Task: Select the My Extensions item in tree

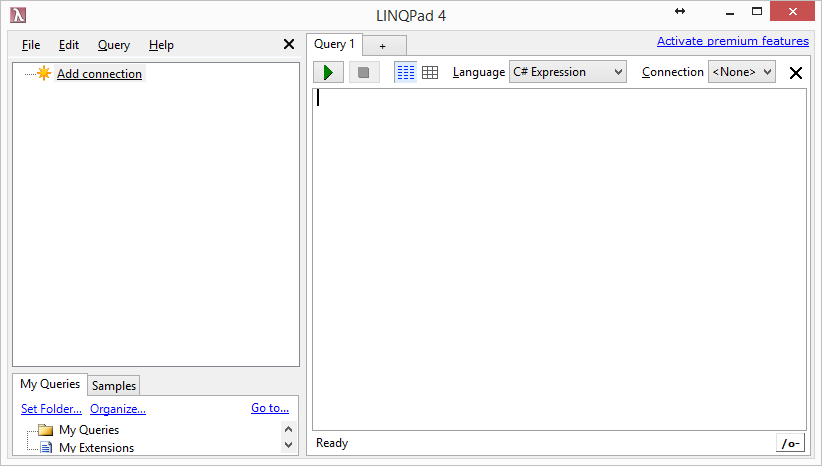Action: 96,448
